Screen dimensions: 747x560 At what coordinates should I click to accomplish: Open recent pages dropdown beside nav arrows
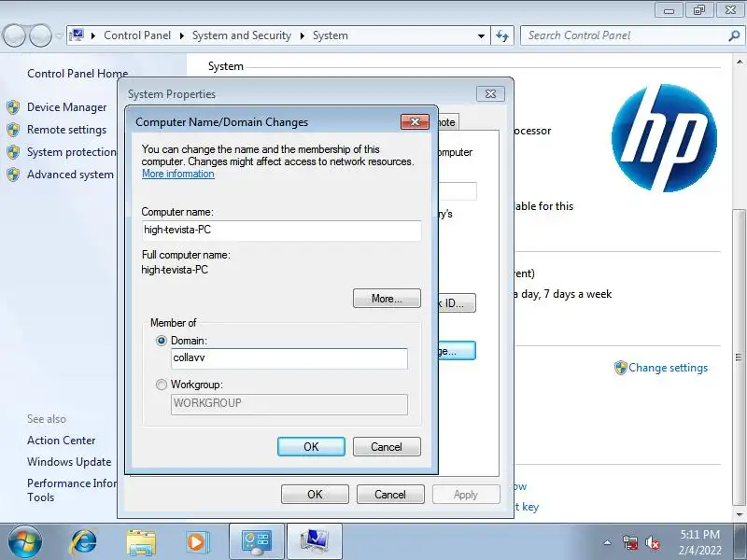tap(59, 35)
